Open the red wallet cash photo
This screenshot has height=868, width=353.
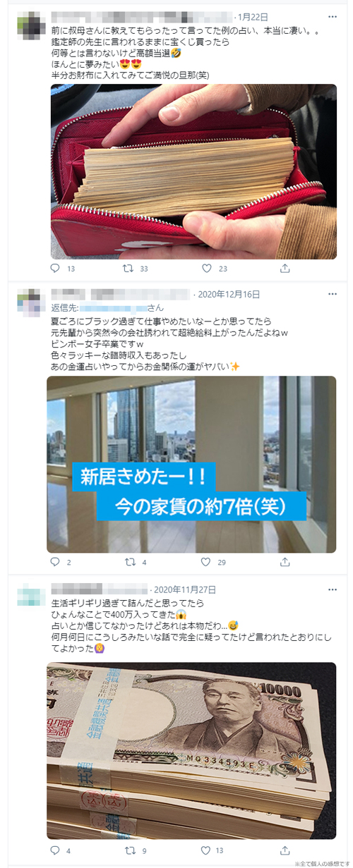[193, 171]
